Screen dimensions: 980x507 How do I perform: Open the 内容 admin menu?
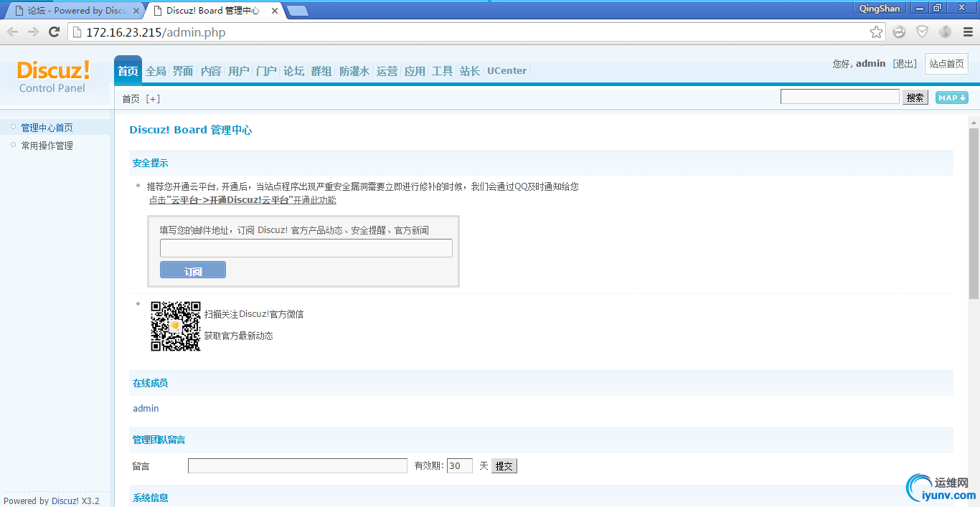click(x=211, y=71)
